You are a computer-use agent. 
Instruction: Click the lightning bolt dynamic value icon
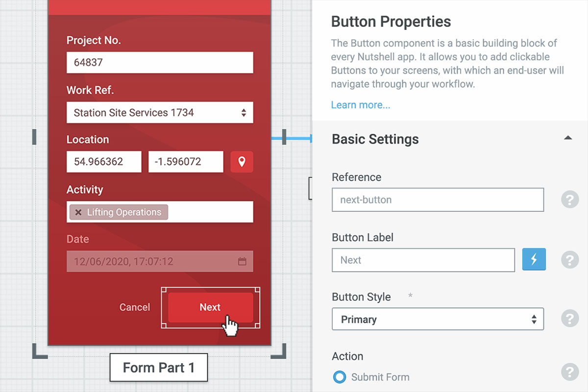point(534,259)
